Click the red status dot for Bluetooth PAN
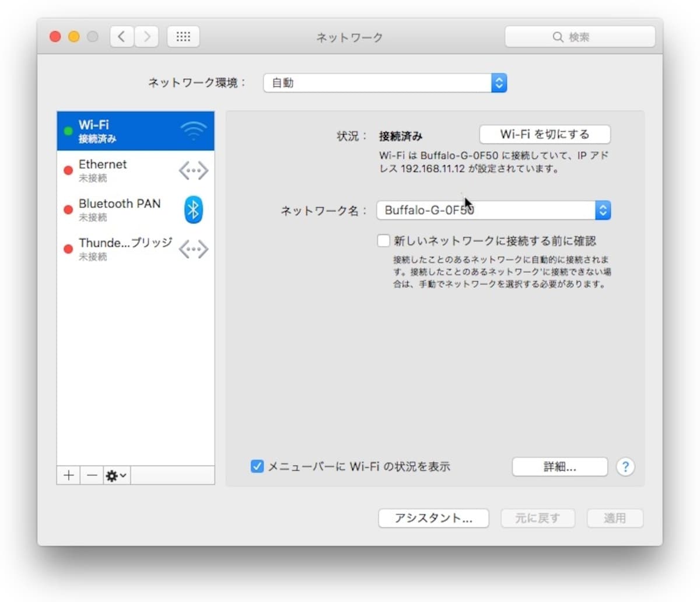The width and height of the screenshot is (700, 602). click(68, 209)
